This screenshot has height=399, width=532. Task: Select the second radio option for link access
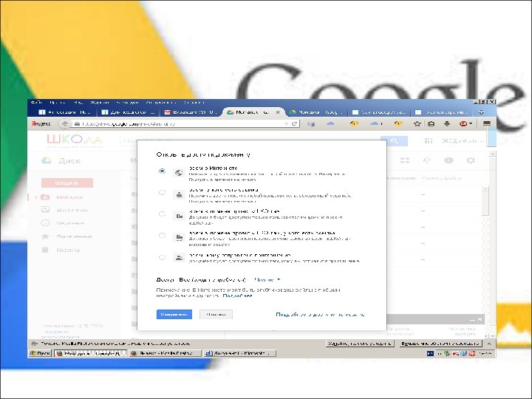[x=162, y=193]
